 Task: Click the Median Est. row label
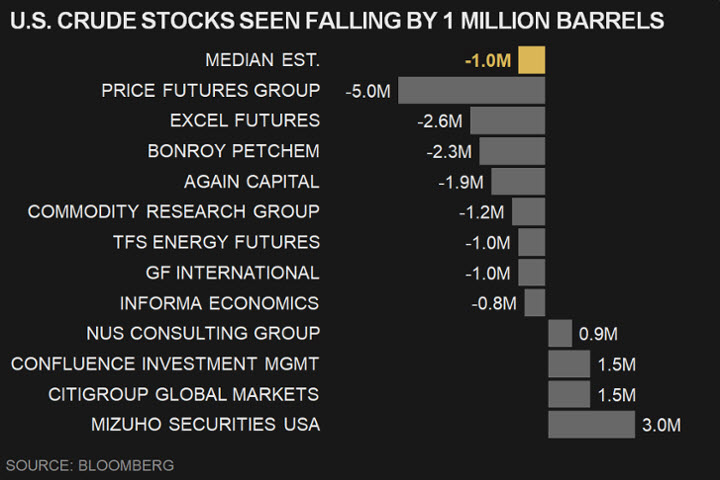[x=262, y=60]
